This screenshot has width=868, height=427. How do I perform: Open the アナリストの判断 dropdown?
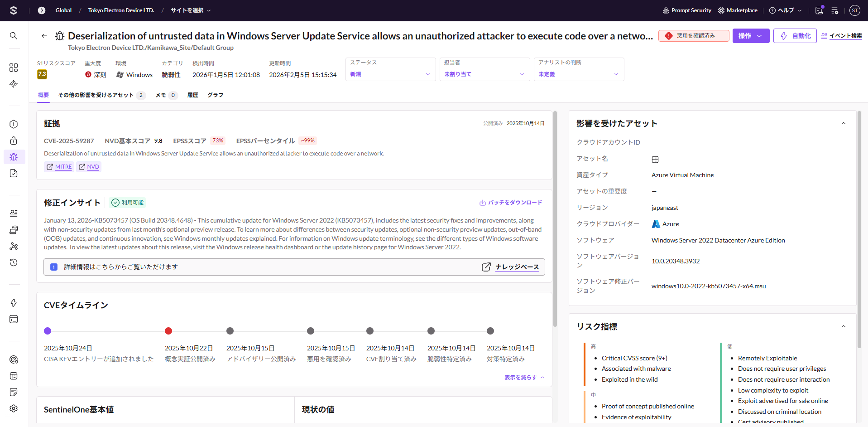tap(578, 74)
